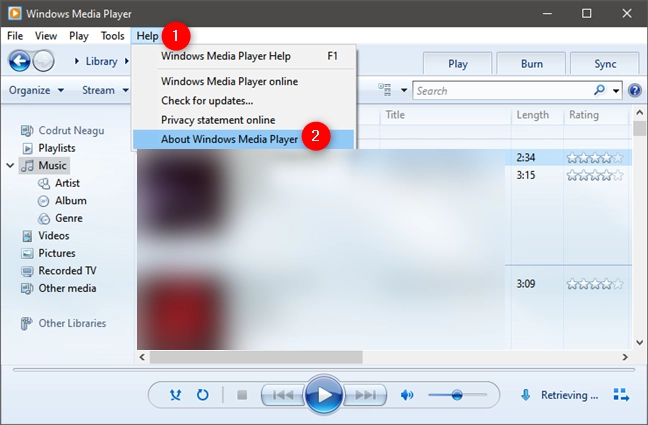
Task: Set star rating on the 2:34 track
Action: 595,158
